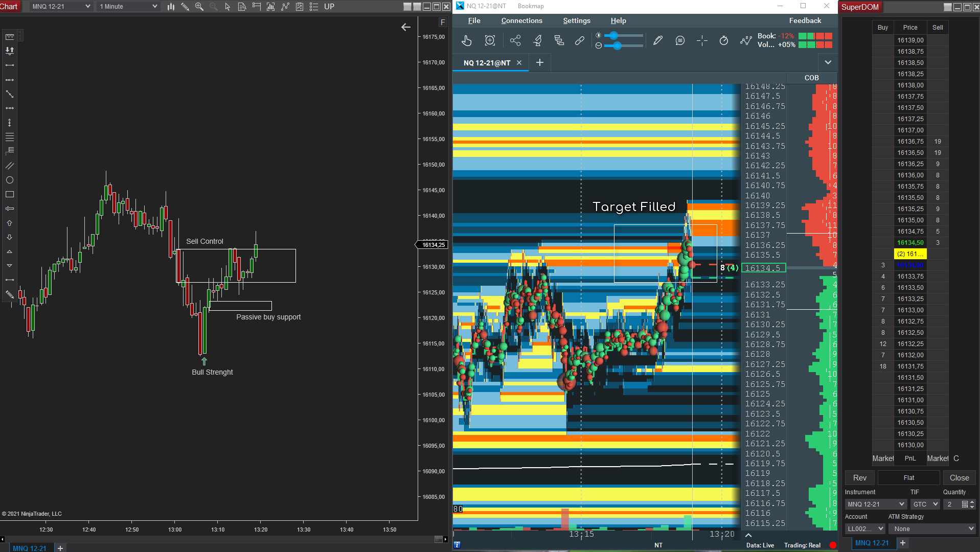
Task: Adjust the Bookmap dot size slider
Action: (623, 46)
